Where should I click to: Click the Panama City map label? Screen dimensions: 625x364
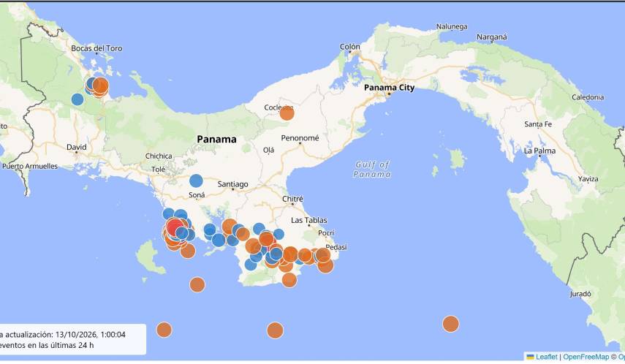pos(389,87)
